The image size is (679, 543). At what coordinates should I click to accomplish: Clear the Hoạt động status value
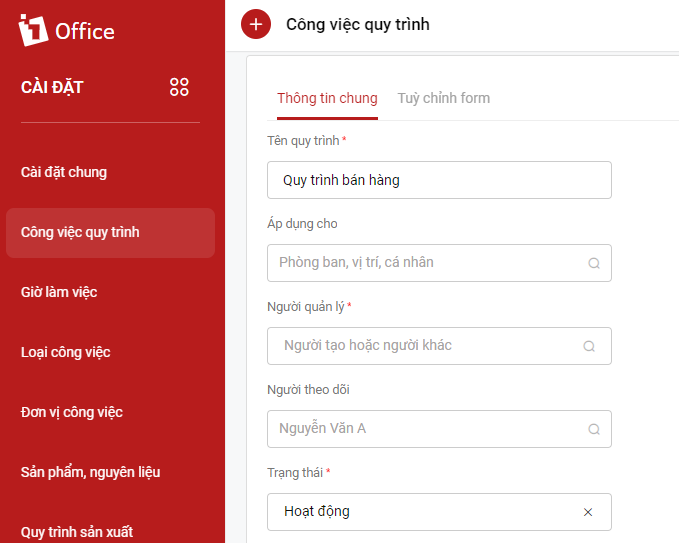click(x=588, y=512)
